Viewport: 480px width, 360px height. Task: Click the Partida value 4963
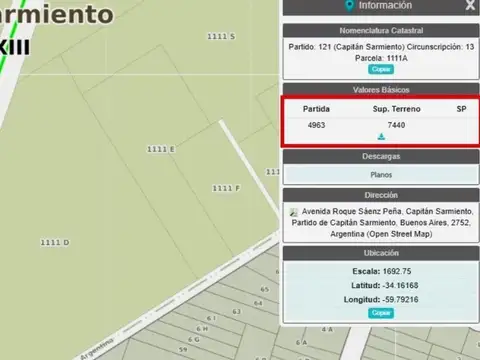[316, 125]
